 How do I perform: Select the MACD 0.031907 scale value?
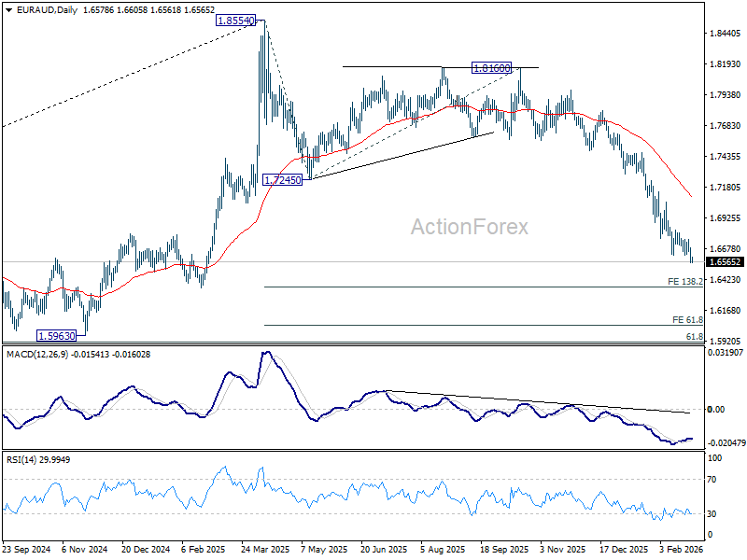coord(726,353)
